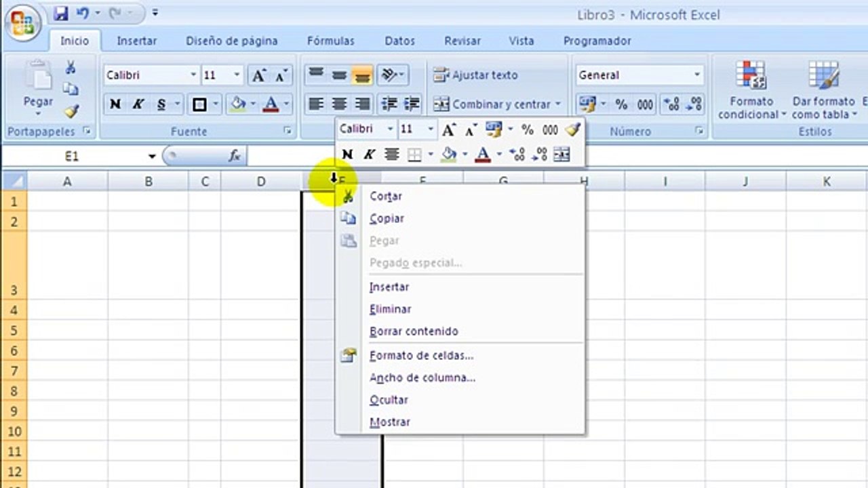This screenshot has width=868, height=488.
Task: Click the Pegar clipboard icon in ribbon
Action: [x=38, y=75]
